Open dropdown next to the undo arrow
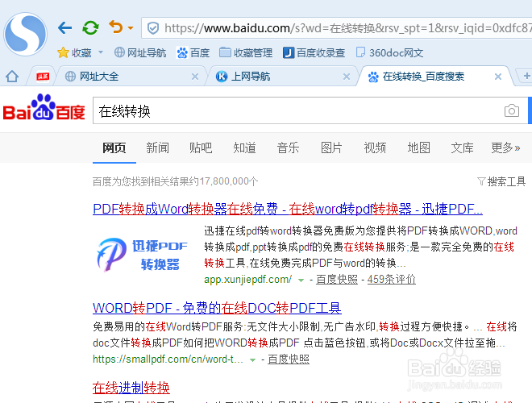This screenshot has height=403, width=532. click(131, 28)
